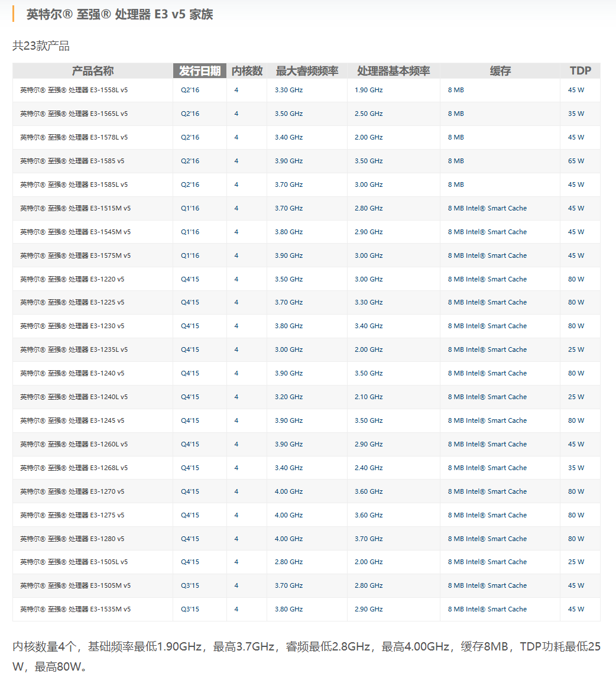616x683 pixels.
Task: Select the E3-1240L v5 processor link
Action: tap(74, 397)
